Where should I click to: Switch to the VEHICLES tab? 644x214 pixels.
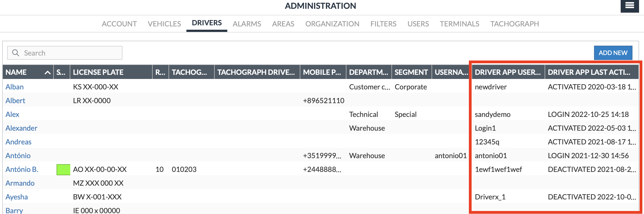[164, 24]
